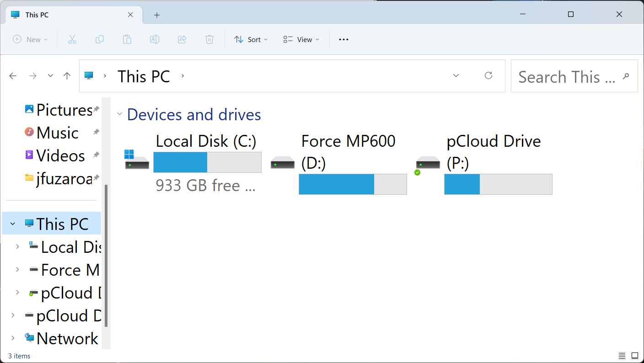
Task: Click the '3 items' status text
Action: [19, 356]
